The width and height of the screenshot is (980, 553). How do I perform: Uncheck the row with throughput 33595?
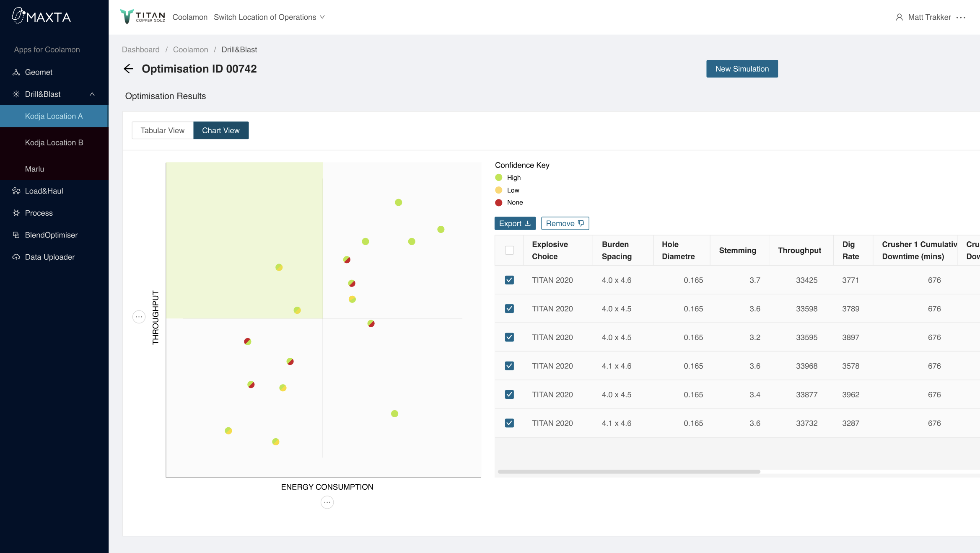click(x=509, y=337)
